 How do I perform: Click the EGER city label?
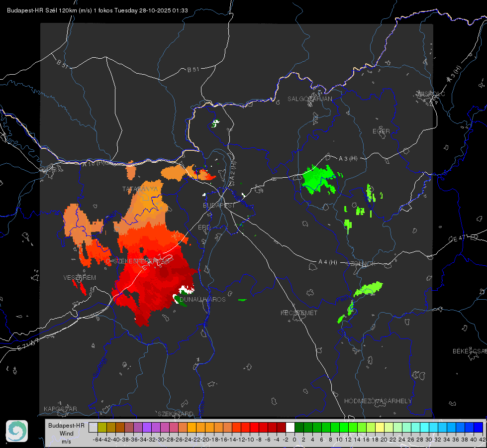[x=381, y=131]
